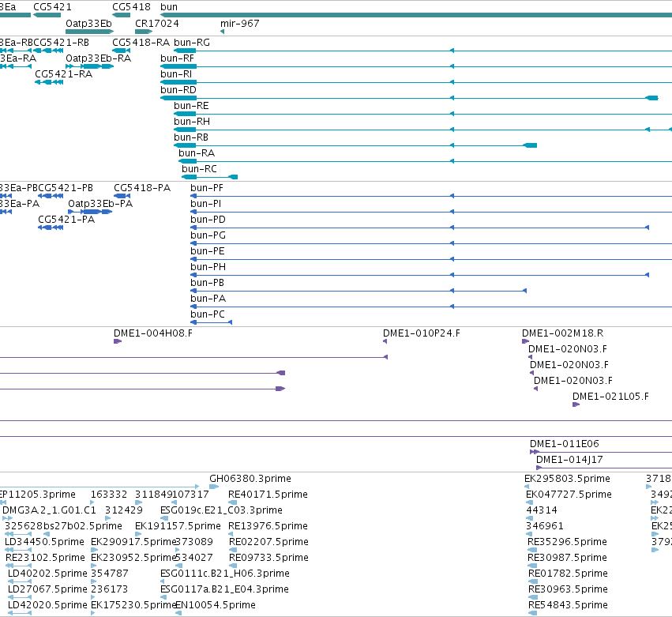Select the bun-RH transcript label

point(192,122)
